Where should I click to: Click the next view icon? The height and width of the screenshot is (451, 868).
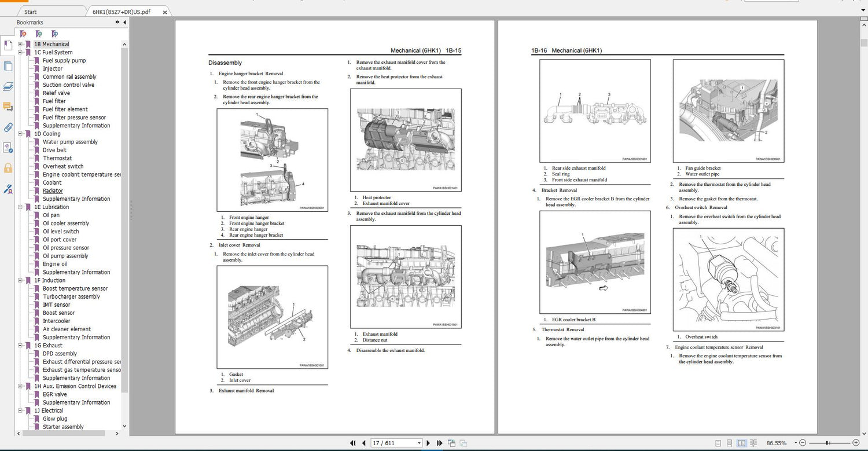coord(463,443)
